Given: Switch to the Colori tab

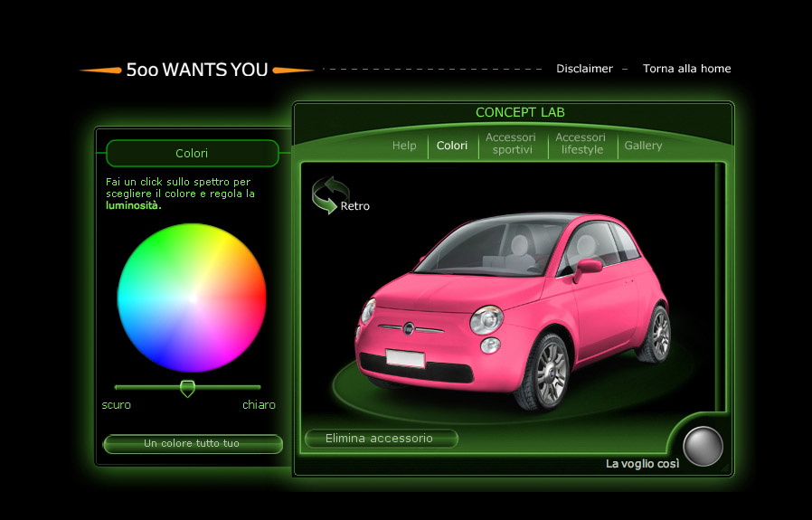Looking at the screenshot, I should point(452,146).
